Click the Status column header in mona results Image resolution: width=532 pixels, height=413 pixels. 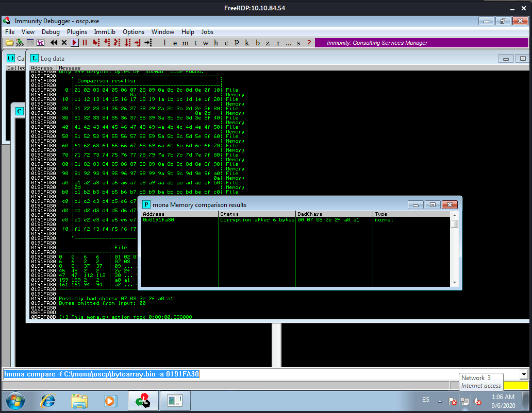coord(257,214)
